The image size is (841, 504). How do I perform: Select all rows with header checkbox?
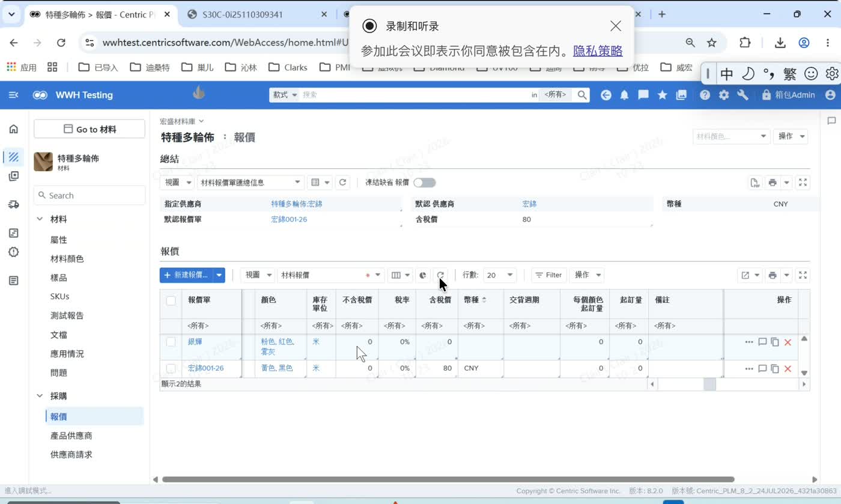click(x=171, y=300)
